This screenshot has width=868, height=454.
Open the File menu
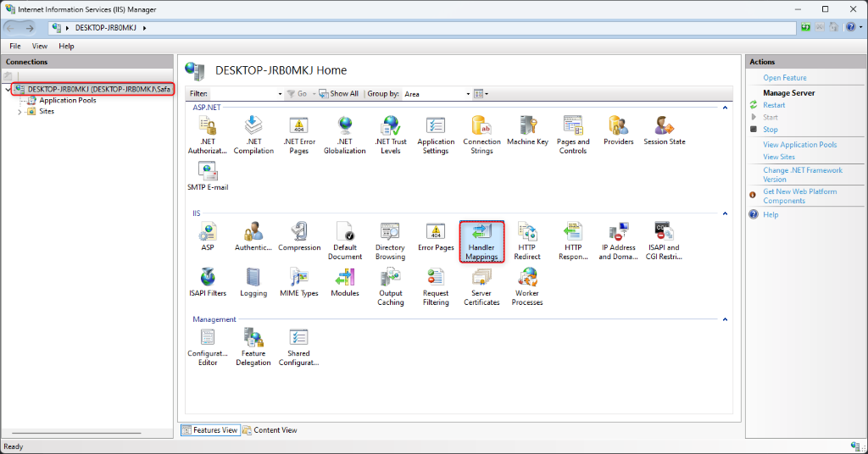[x=15, y=46]
